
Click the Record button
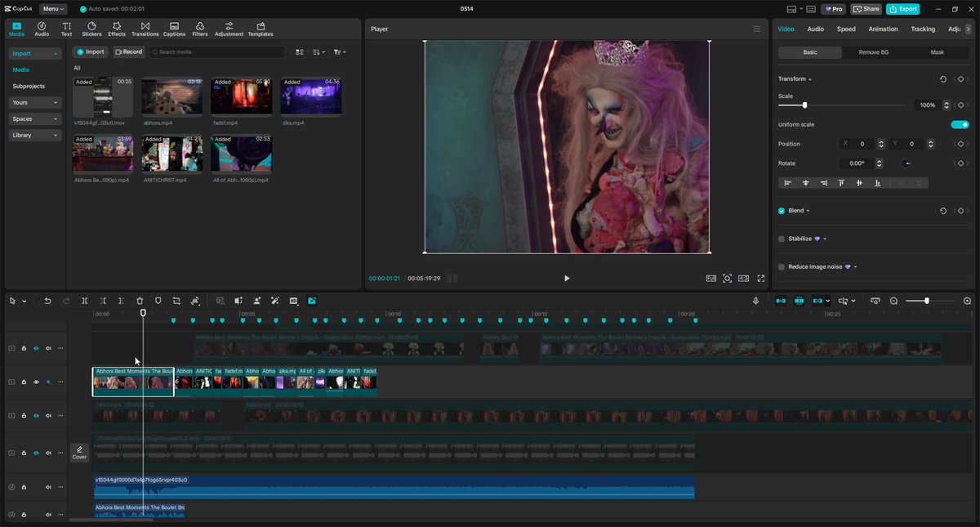coord(128,51)
